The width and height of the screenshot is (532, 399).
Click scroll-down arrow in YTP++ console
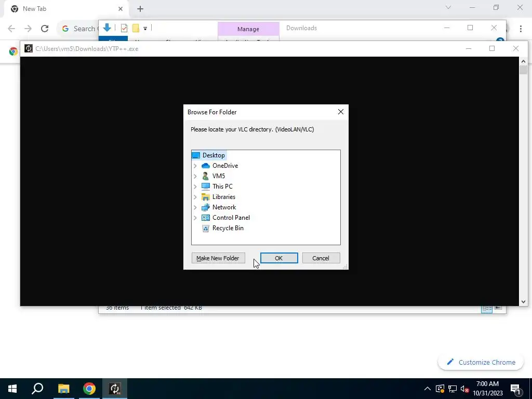coord(523,302)
